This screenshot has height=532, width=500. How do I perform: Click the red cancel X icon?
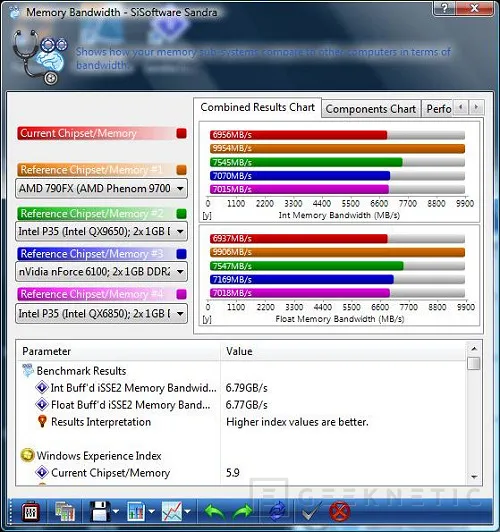[x=340, y=511]
